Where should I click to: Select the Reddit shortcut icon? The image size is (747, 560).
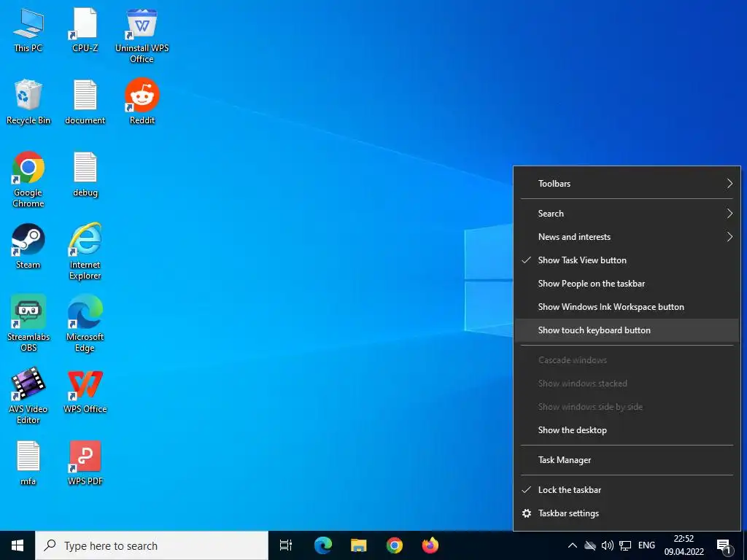click(x=142, y=102)
